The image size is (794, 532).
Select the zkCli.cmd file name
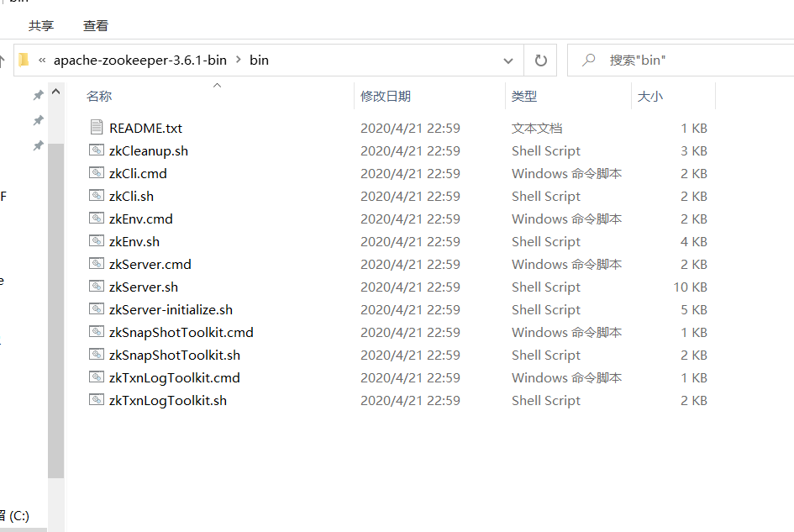138,174
